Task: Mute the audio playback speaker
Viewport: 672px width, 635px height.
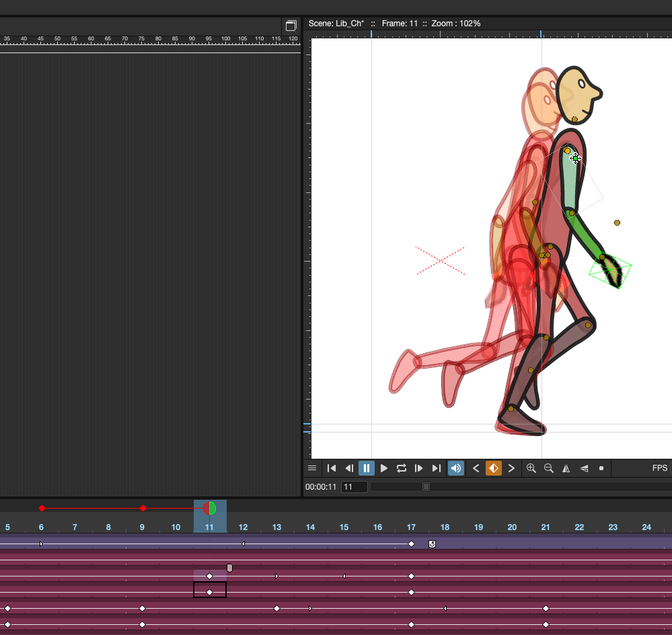Action: 456,468
